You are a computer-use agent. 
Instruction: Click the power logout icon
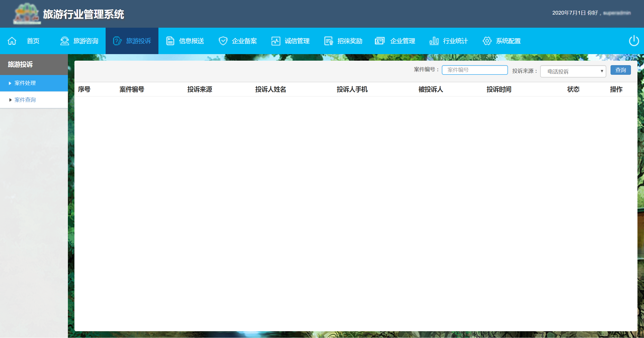[x=634, y=41]
